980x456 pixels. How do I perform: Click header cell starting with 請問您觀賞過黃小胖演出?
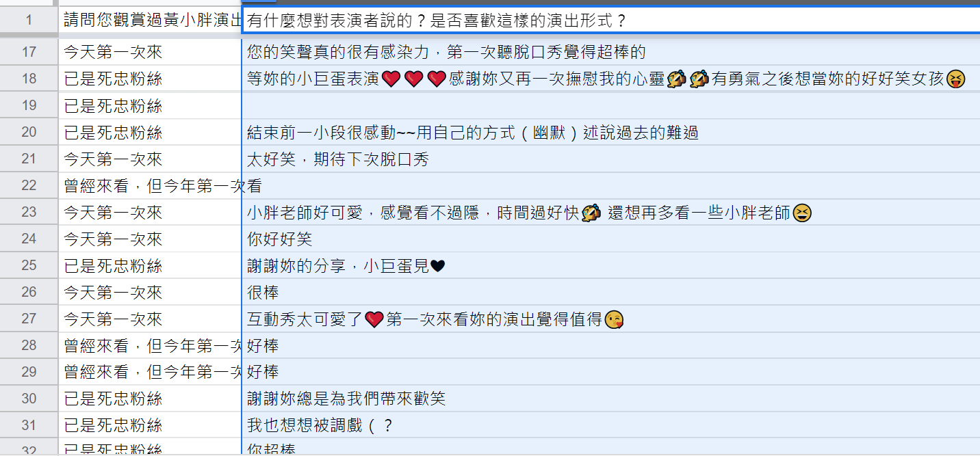151,20
